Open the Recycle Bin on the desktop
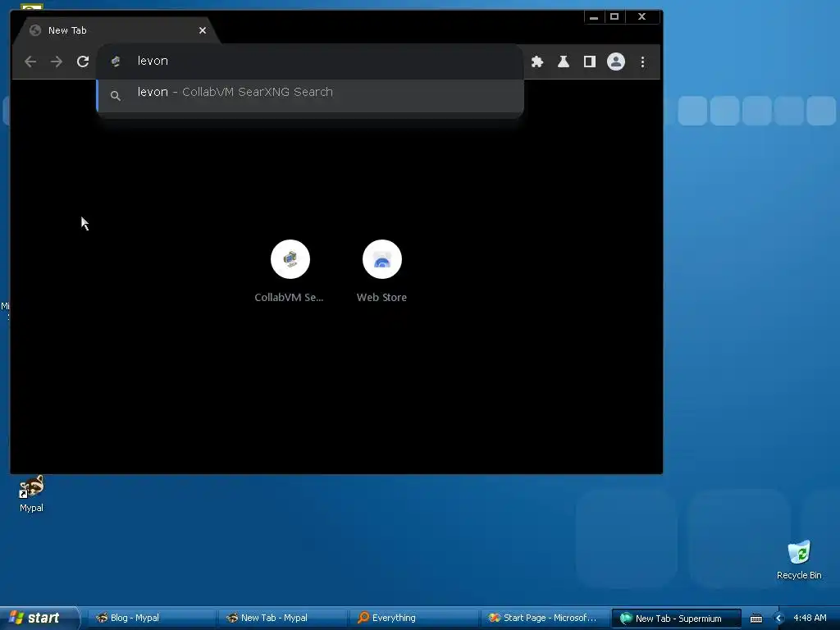 tap(799, 559)
